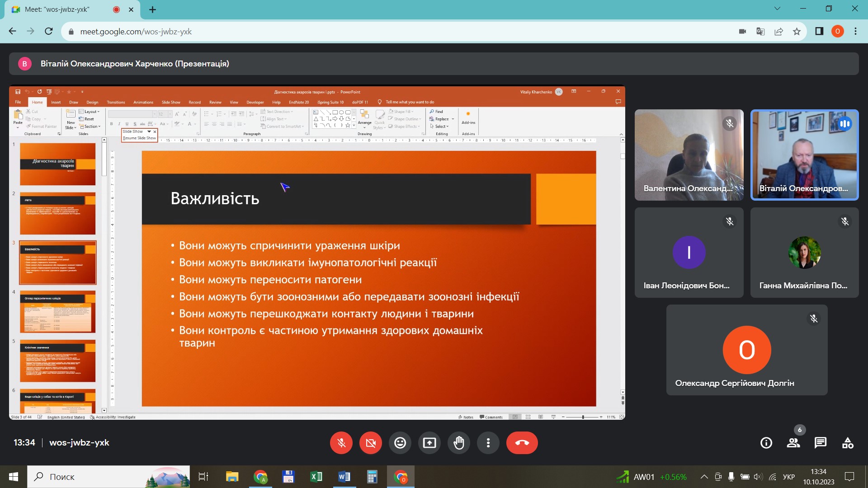This screenshot has height=488, width=868.
Task: Bookmark this page with star icon
Action: [797, 31]
